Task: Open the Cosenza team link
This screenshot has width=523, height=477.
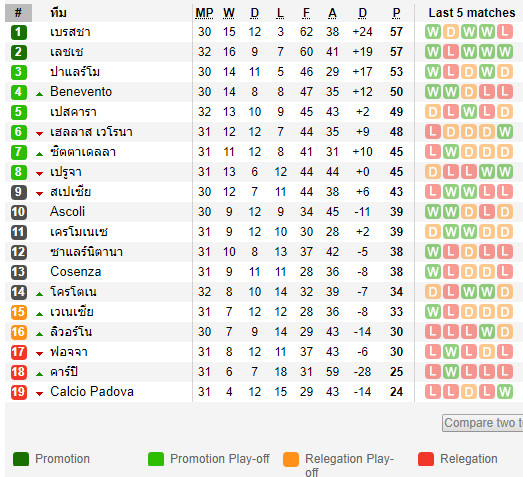Action: [76, 272]
